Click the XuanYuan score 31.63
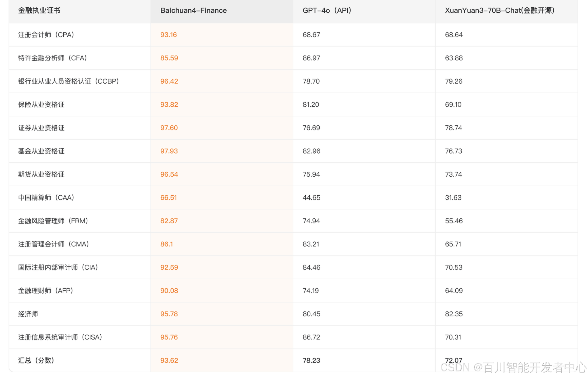The image size is (588, 377). 453,198
